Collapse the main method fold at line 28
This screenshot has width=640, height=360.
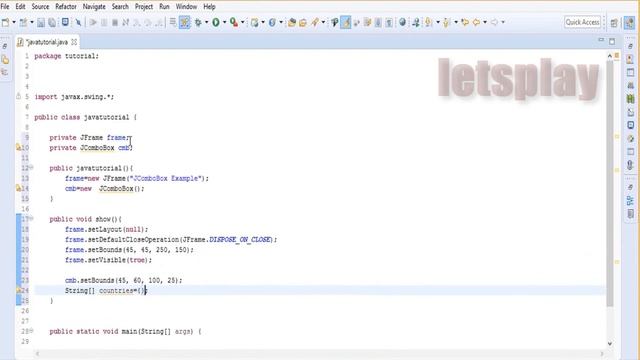[31, 331]
